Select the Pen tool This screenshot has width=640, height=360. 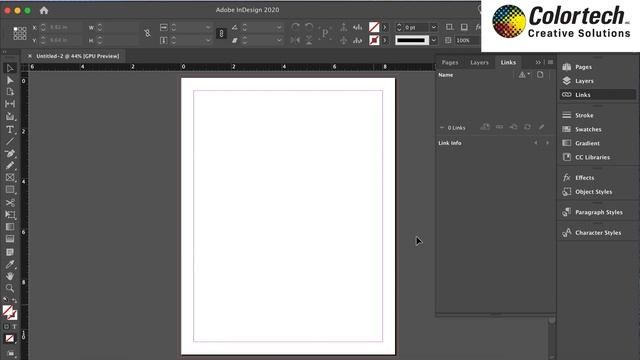tap(10, 154)
